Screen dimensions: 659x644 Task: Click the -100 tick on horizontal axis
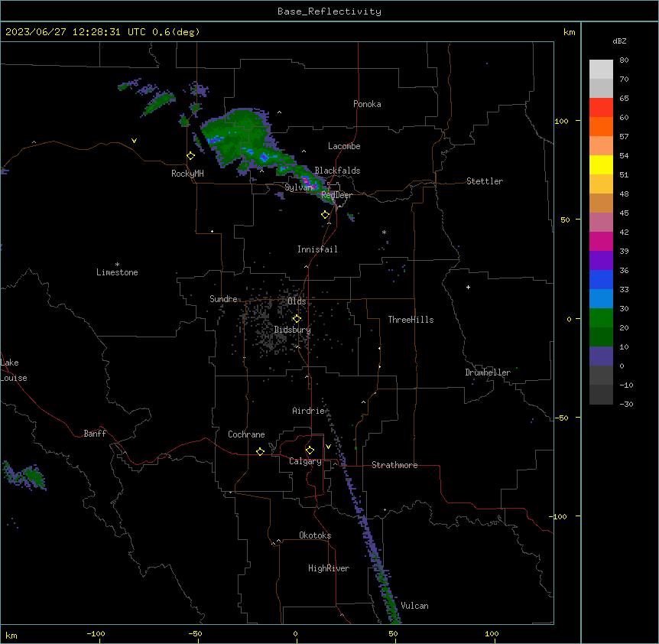coord(96,633)
